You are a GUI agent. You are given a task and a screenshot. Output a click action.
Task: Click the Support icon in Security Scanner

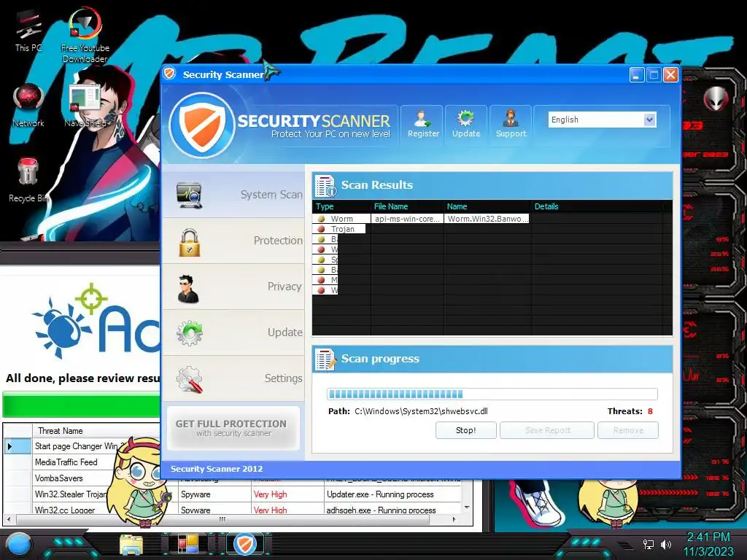click(x=511, y=124)
